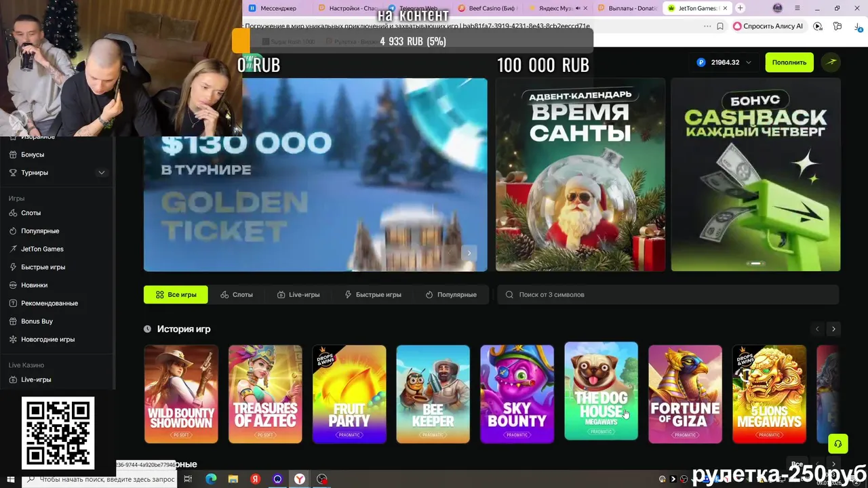Switch to the Настройки browser tab
This screenshot has width=868, height=488.
(348, 8)
